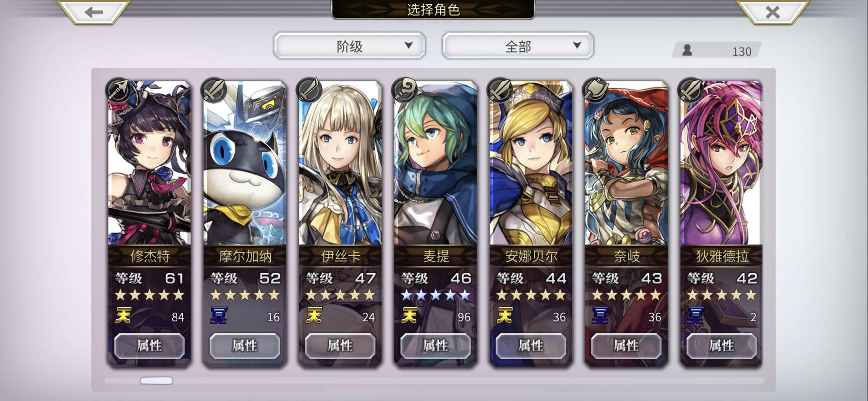Open 属性 for 狄雅德拉
Image resolution: width=868 pixels, height=401 pixels.
722,346
